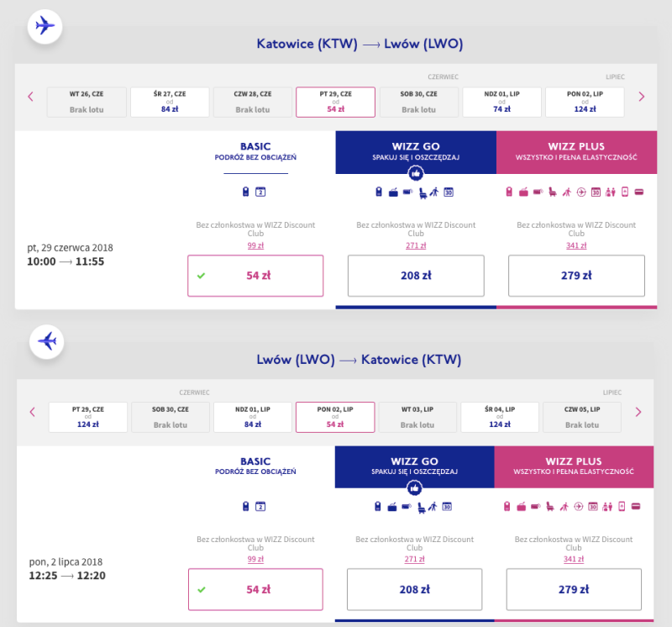
Task: Click outbound WIZZ GO seat selection icon
Action: coord(423,193)
